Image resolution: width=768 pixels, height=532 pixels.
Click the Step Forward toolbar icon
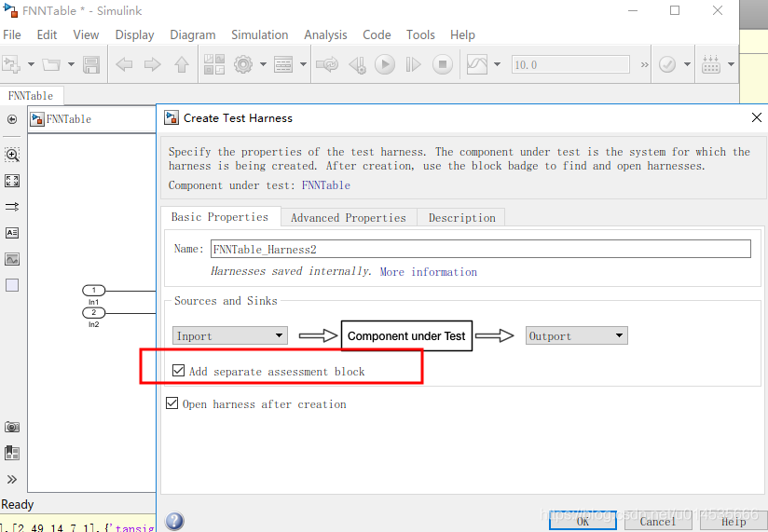pos(414,64)
